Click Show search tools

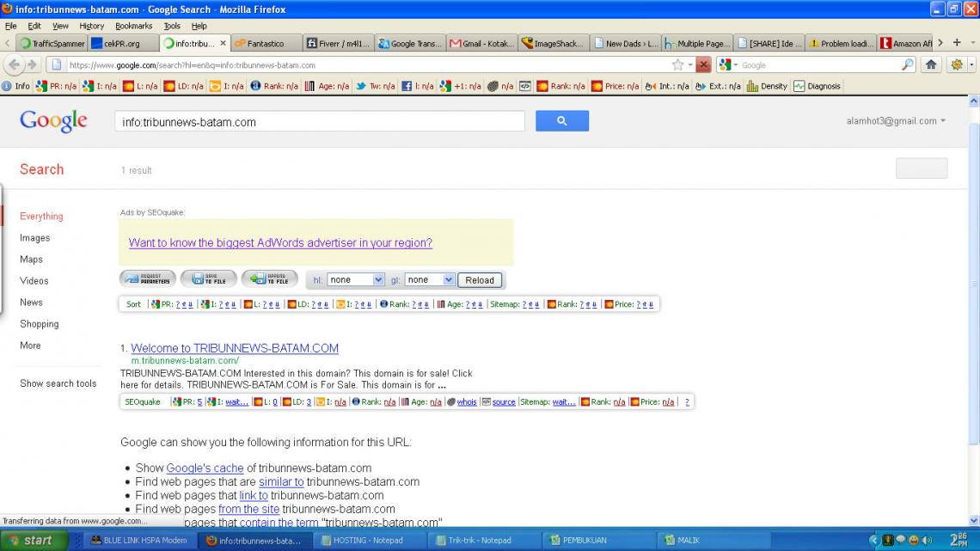click(58, 383)
